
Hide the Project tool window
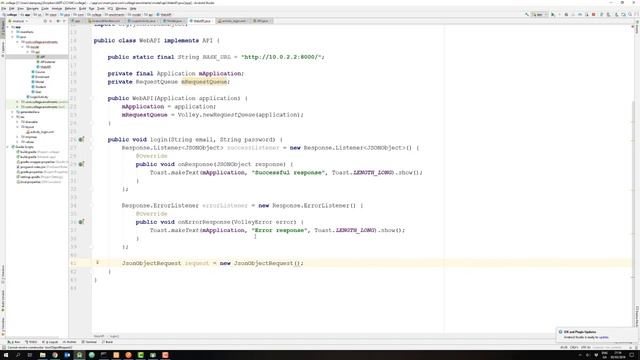64,21
